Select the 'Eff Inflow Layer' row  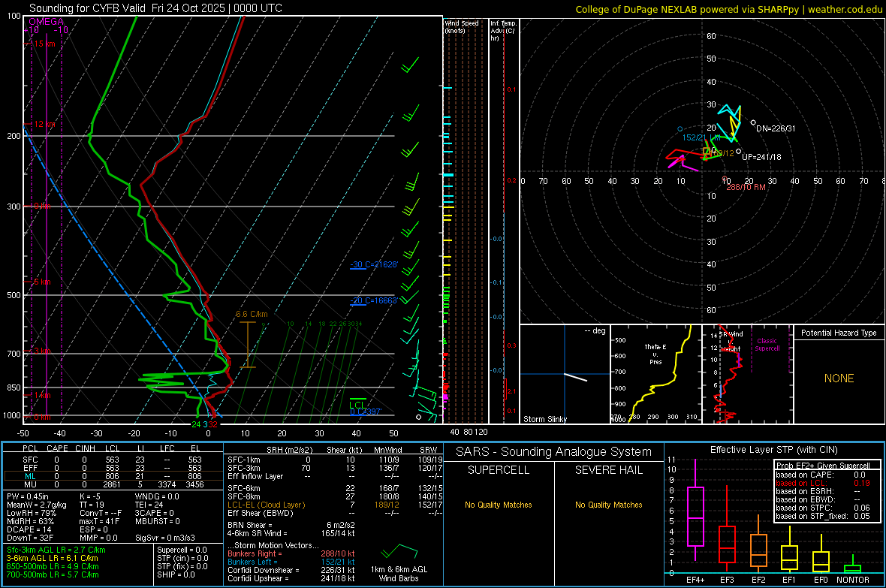click(x=335, y=476)
